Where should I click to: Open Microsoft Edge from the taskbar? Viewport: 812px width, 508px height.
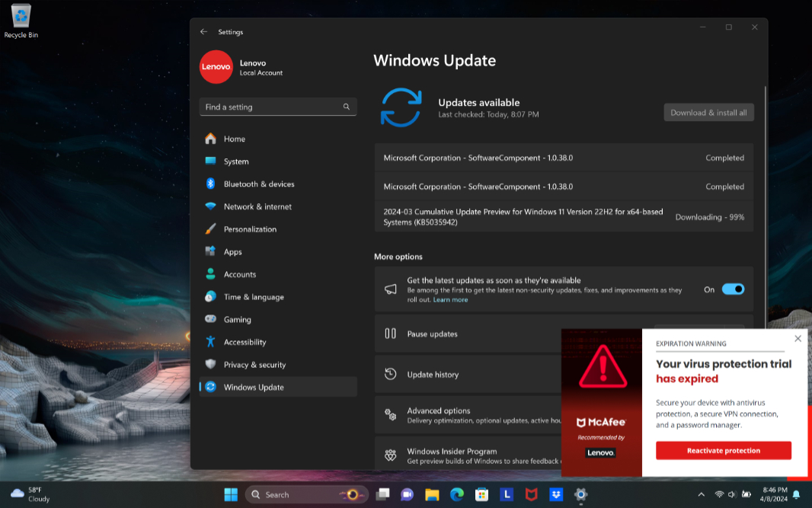pos(456,494)
